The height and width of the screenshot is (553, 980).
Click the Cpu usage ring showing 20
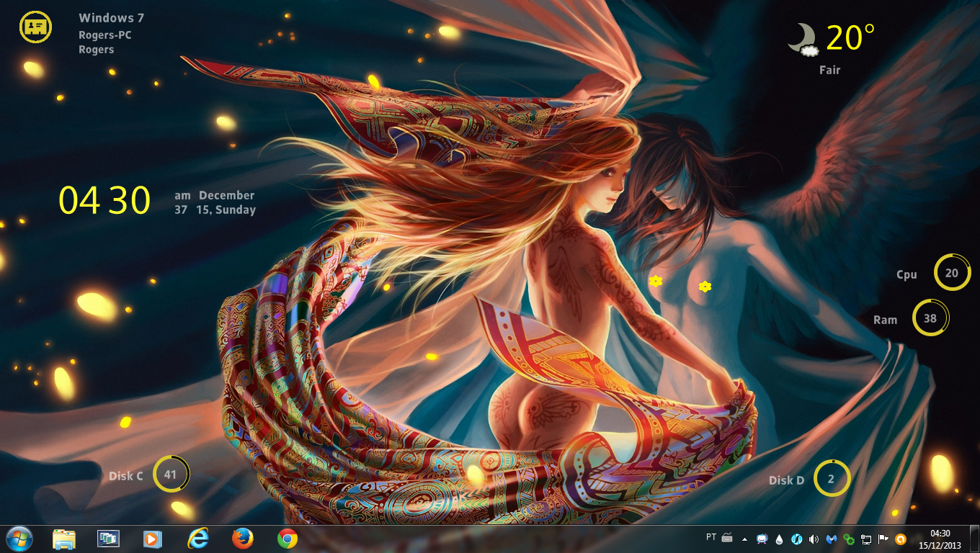(x=952, y=273)
